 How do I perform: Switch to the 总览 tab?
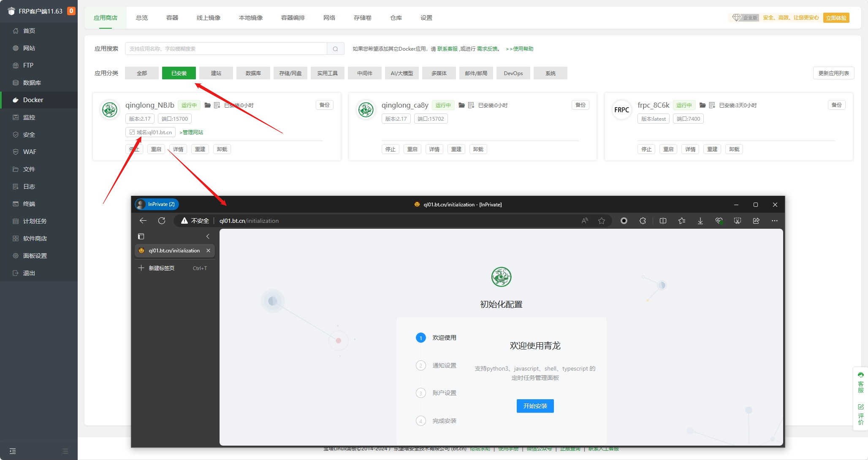[x=142, y=18]
